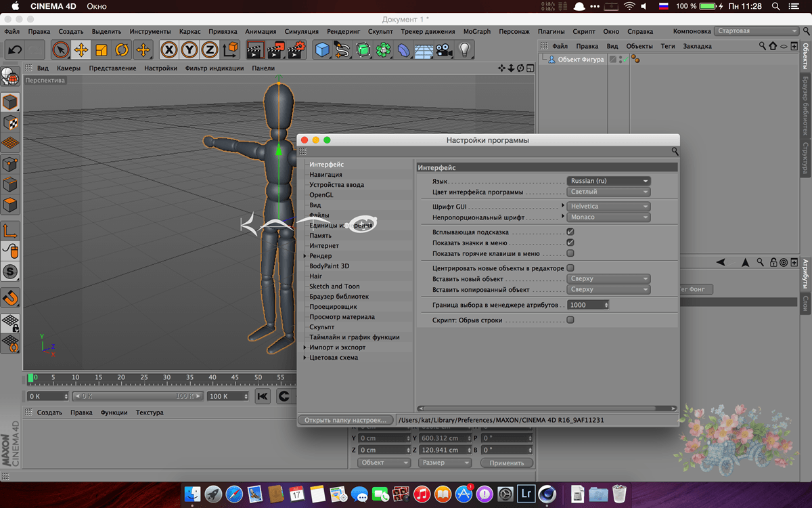Check Центрировать новые объекты в редакторе
The width and height of the screenshot is (812, 508).
tap(570, 268)
